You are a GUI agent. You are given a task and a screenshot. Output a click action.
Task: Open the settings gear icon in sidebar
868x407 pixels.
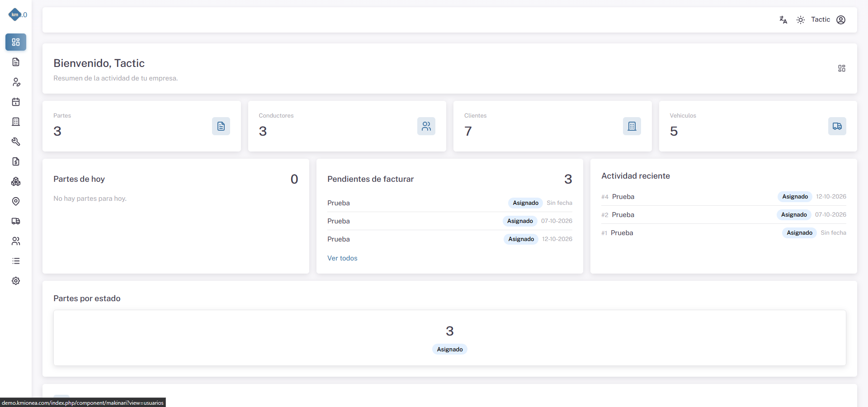coord(16,281)
